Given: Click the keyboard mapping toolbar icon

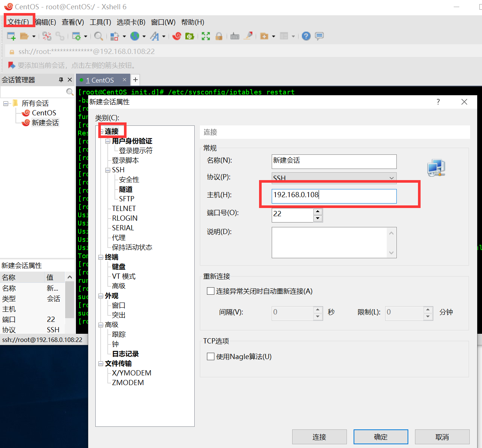Looking at the screenshot, I should point(235,36).
